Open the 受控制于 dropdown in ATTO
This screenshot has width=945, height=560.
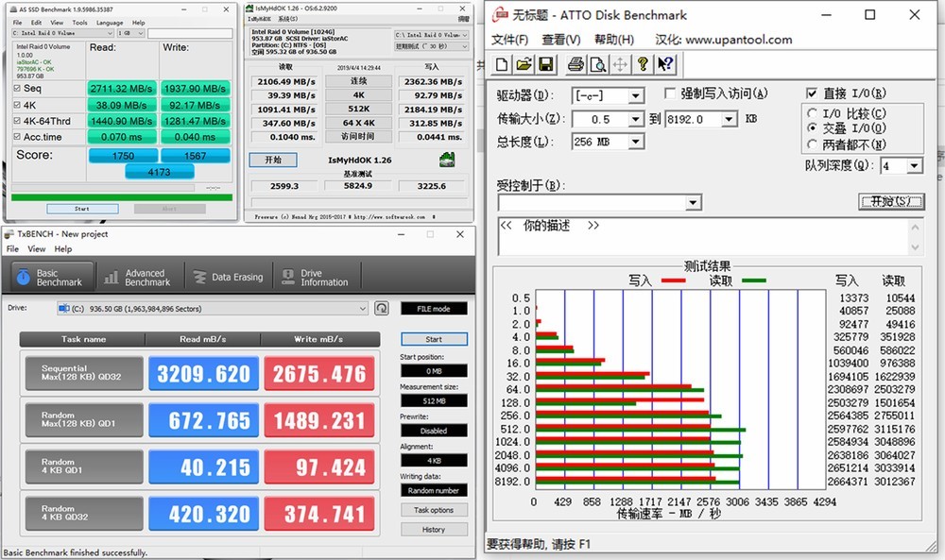pyautogui.click(x=600, y=202)
